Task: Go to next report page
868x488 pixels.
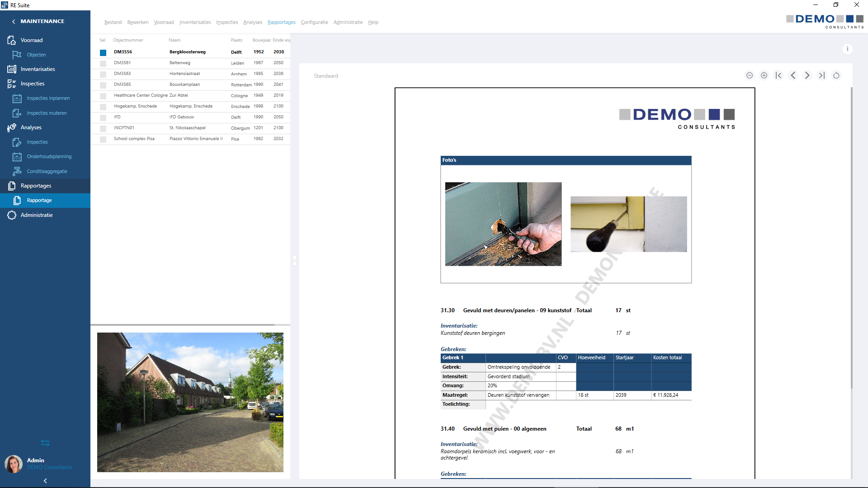Action: (807, 75)
